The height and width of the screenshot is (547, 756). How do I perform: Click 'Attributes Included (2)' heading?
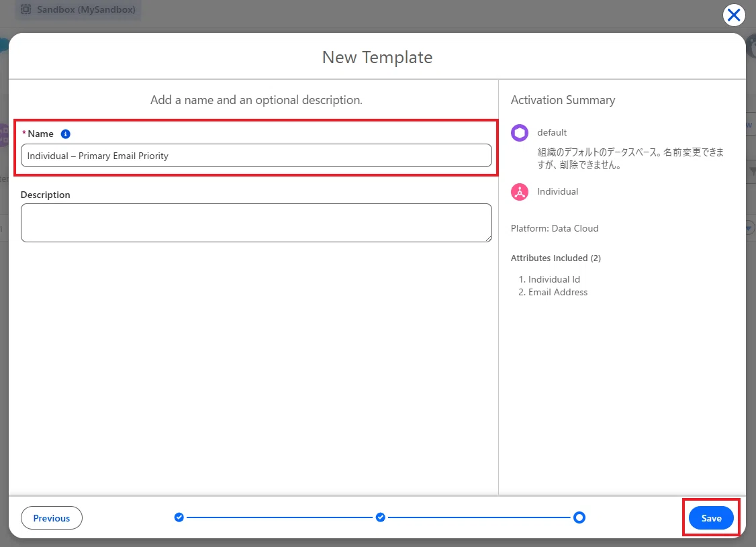click(555, 258)
